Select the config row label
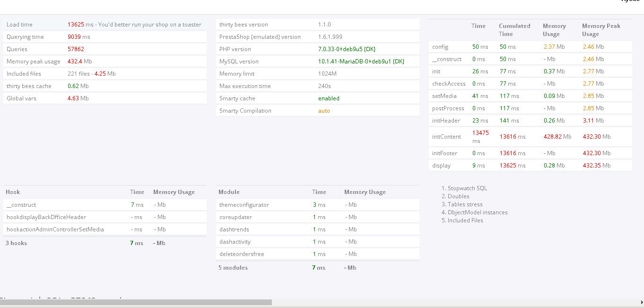Screen dimensions: 644x308 (440, 47)
